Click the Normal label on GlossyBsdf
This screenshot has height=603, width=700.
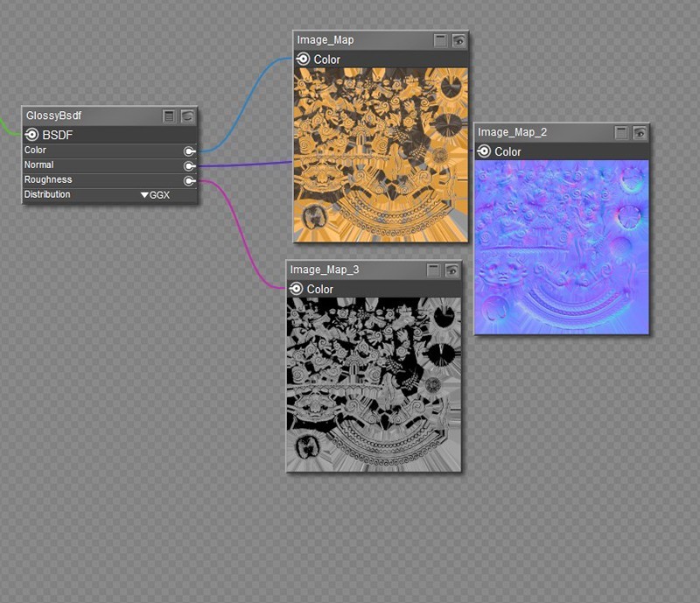pos(38,165)
